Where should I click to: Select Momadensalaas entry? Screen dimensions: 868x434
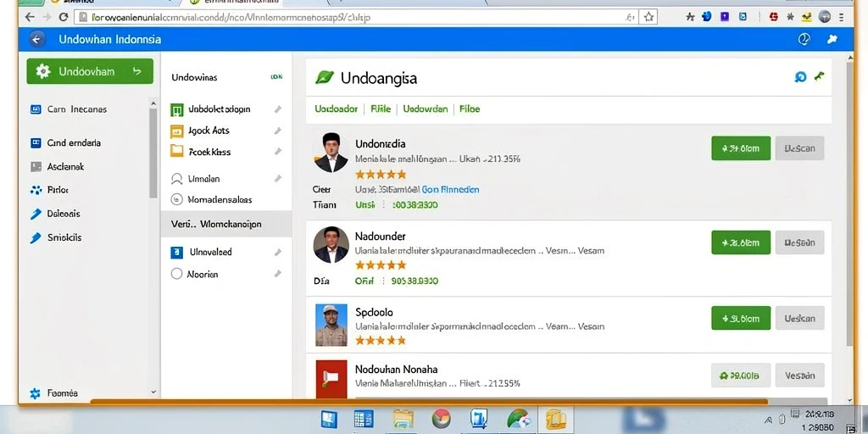pos(211,199)
